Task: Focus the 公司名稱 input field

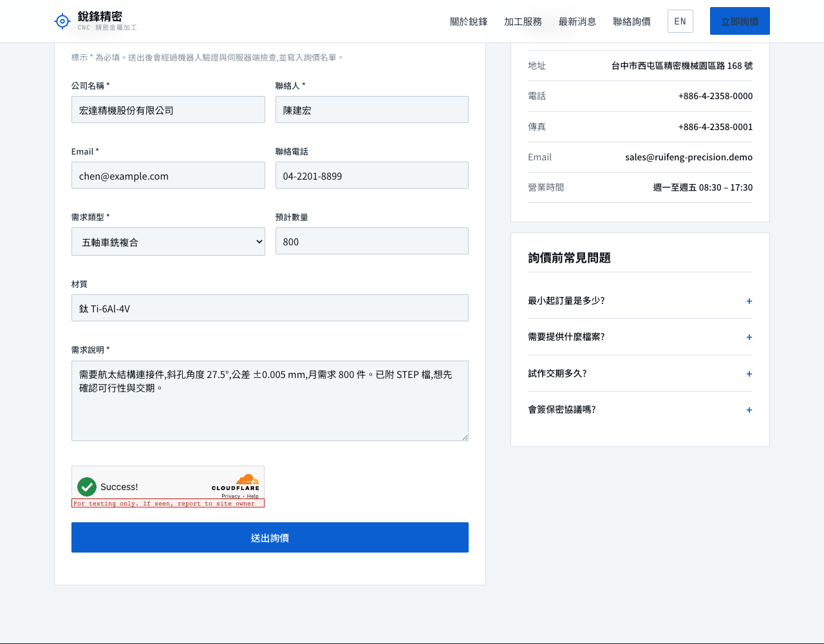Action: coord(168,109)
